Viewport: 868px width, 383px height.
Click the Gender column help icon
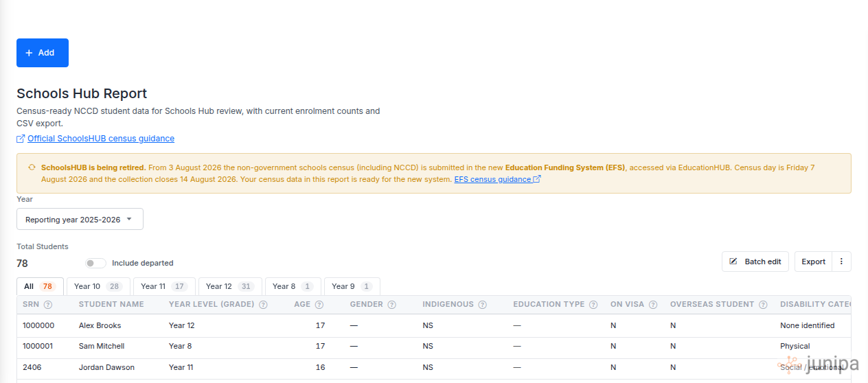point(391,305)
